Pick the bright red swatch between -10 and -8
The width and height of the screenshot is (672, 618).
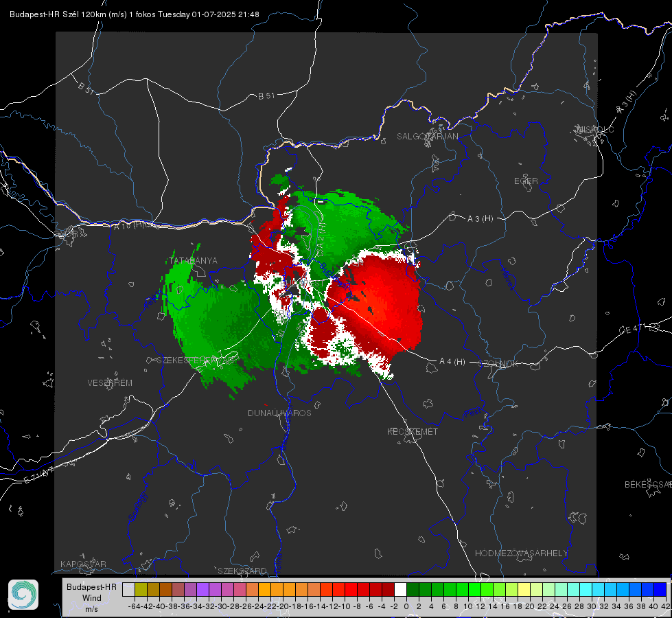point(351,590)
